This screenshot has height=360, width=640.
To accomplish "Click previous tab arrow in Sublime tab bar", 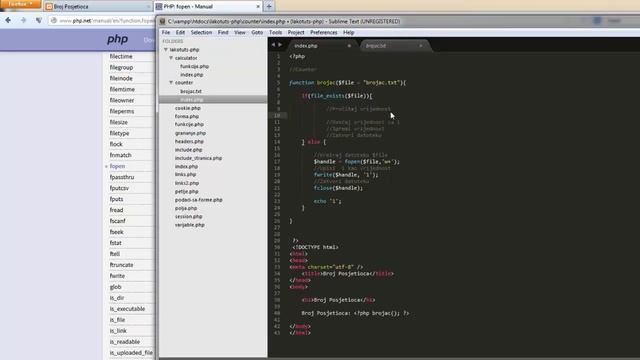I will 273,45.
